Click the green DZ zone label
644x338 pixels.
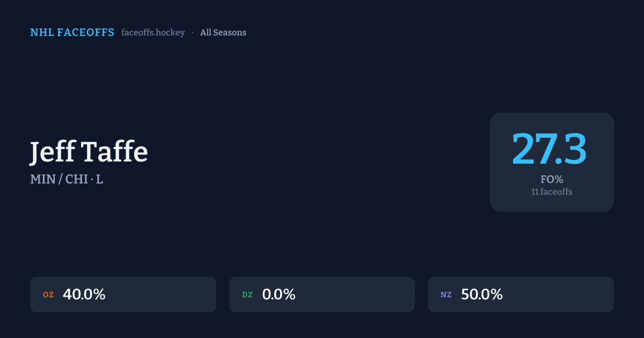247,295
